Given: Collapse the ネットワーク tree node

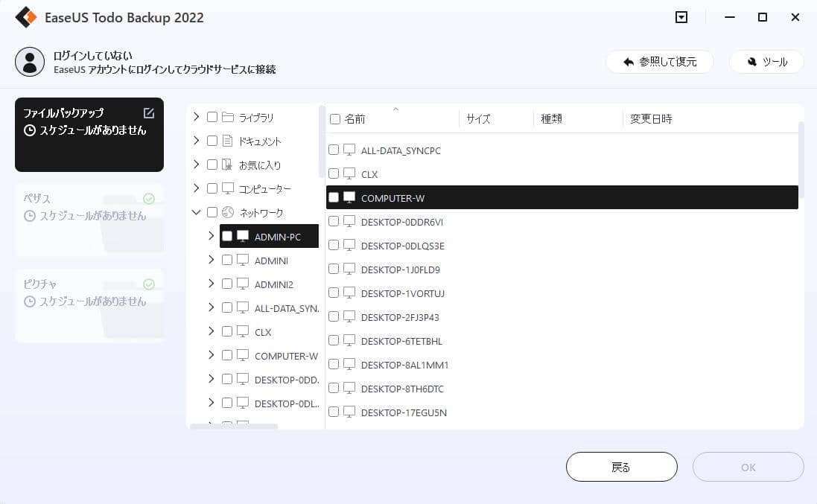Looking at the screenshot, I should point(197,212).
